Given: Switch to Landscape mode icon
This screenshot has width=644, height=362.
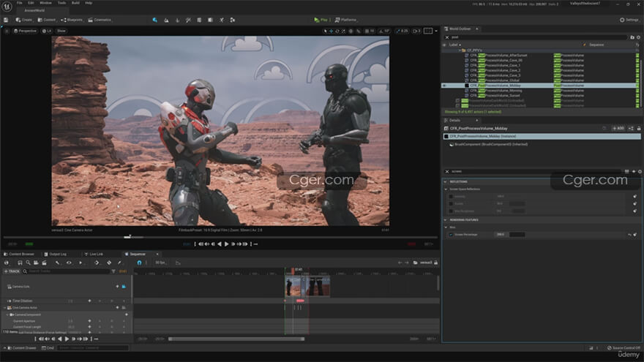Looking at the screenshot, I should [166, 20].
